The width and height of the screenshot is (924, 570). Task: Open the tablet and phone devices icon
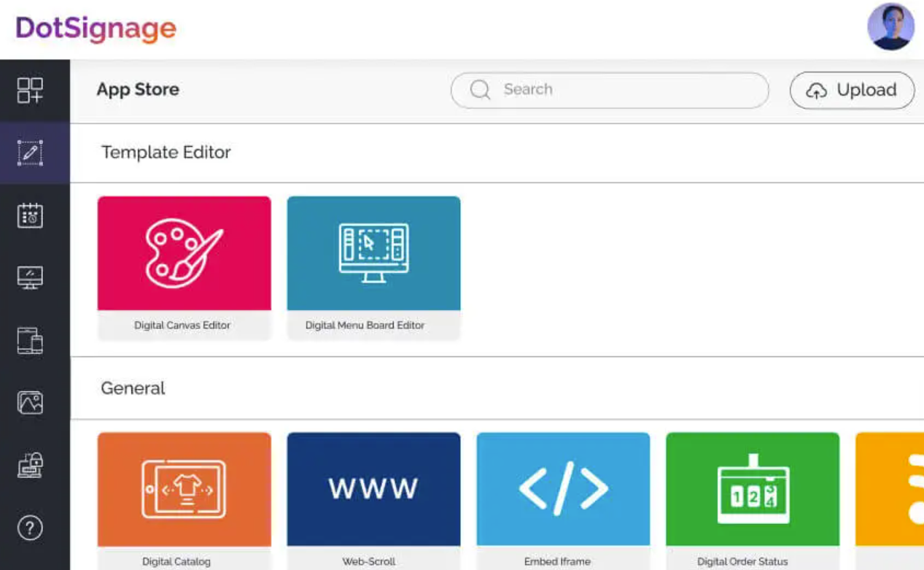tap(30, 340)
